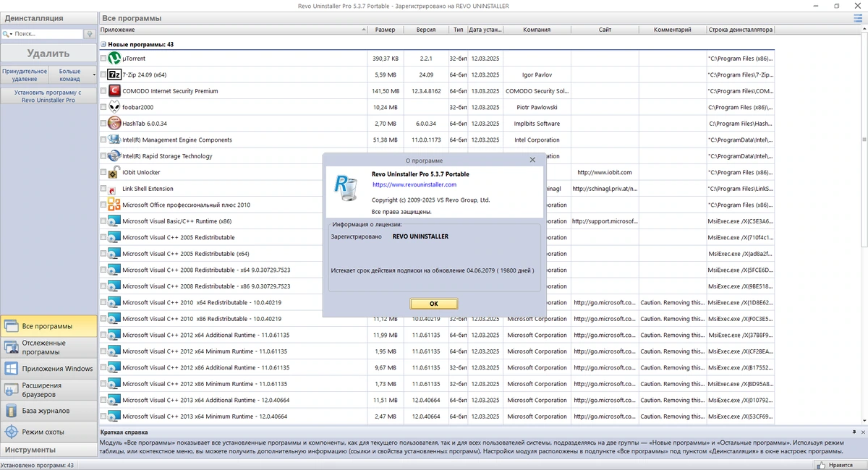Click the 'Отслеженные программы' sidebar icon

coord(11,347)
